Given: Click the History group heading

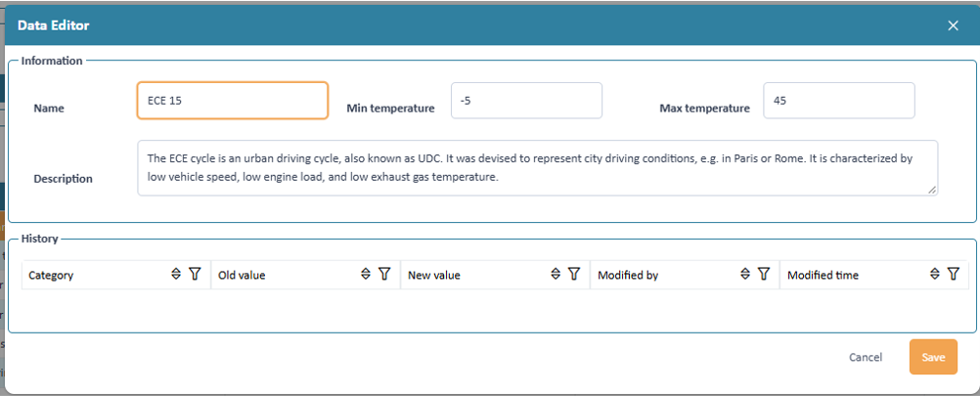Looking at the screenshot, I should pos(39,239).
